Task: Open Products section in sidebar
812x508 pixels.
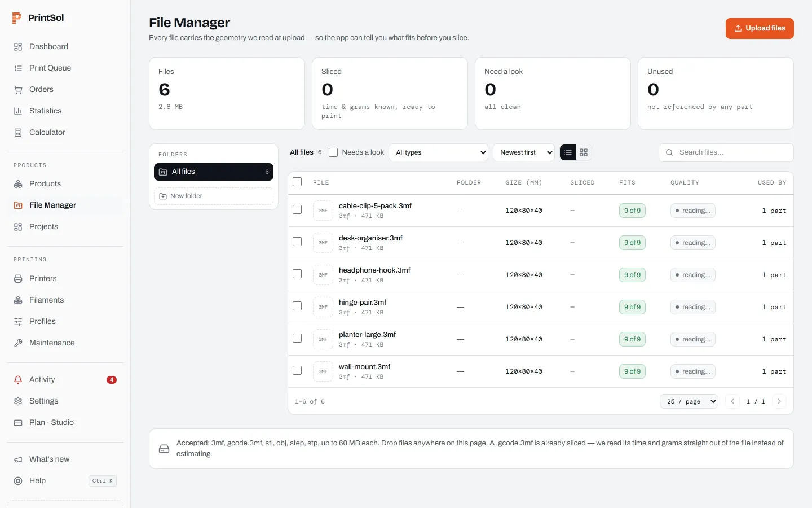Action: pyautogui.click(x=65, y=184)
